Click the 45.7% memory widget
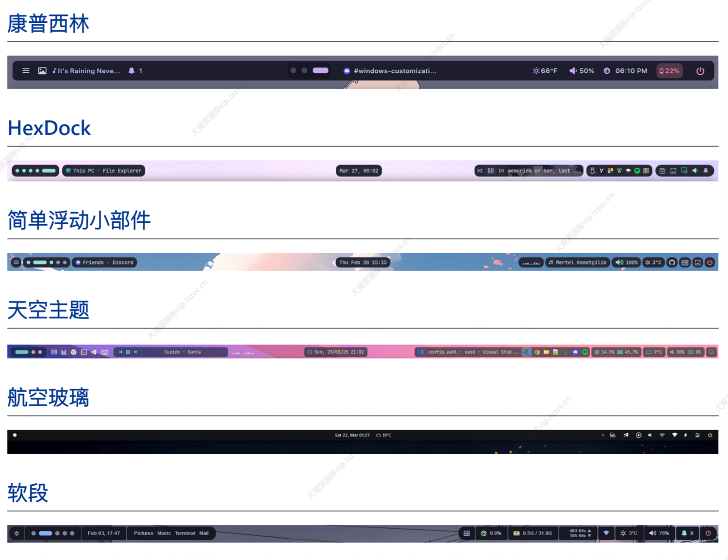The width and height of the screenshot is (728, 560). (628, 352)
